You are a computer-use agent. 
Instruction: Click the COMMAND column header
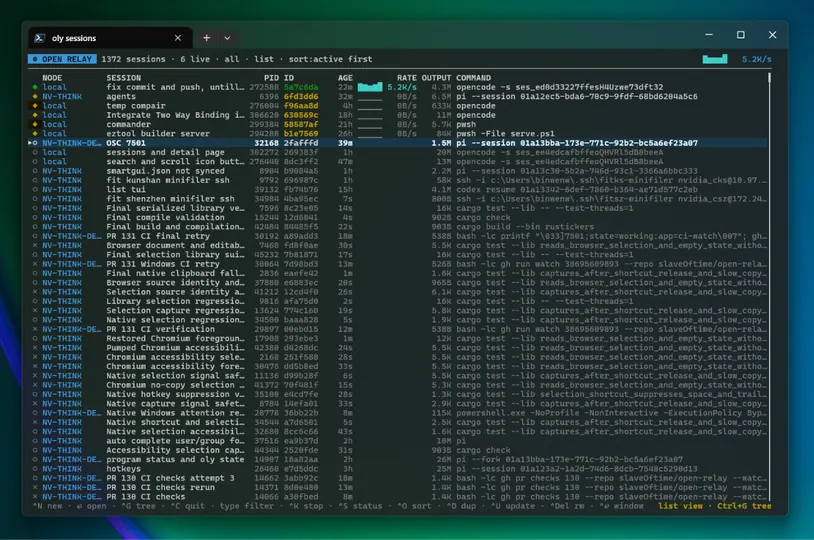coord(473,78)
